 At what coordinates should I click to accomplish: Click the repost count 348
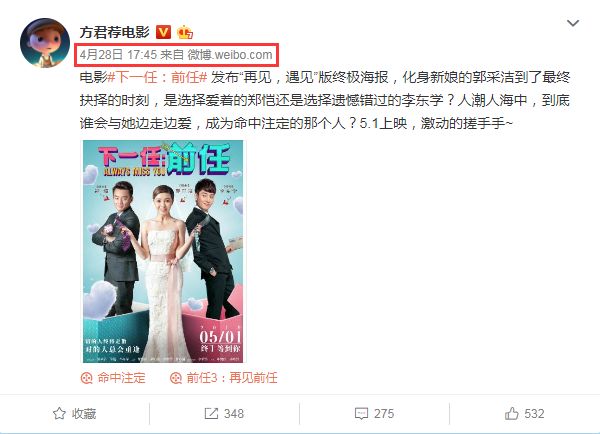pos(234,414)
